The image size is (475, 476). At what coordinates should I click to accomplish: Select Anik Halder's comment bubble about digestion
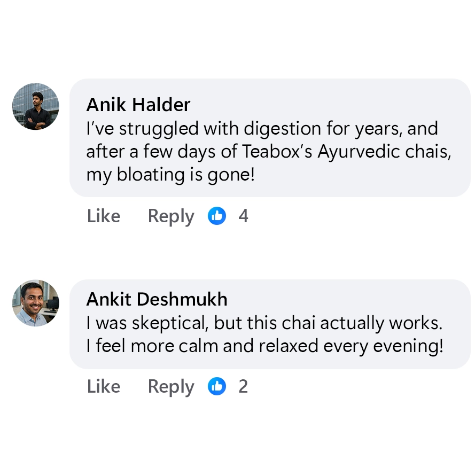pyautogui.click(x=267, y=136)
